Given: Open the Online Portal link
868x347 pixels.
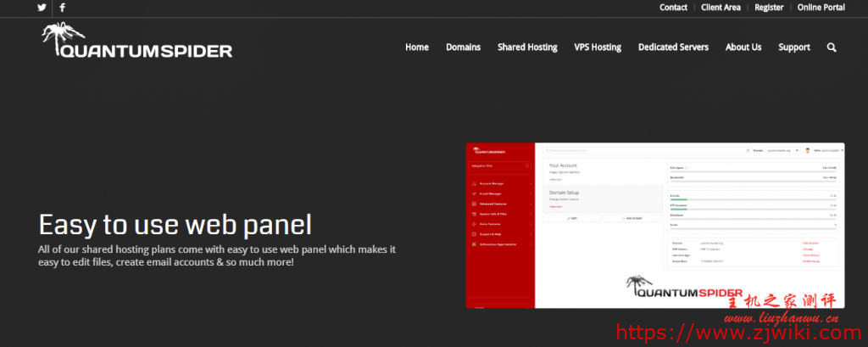Looking at the screenshot, I should pyautogui.click(x=821, y=8).
